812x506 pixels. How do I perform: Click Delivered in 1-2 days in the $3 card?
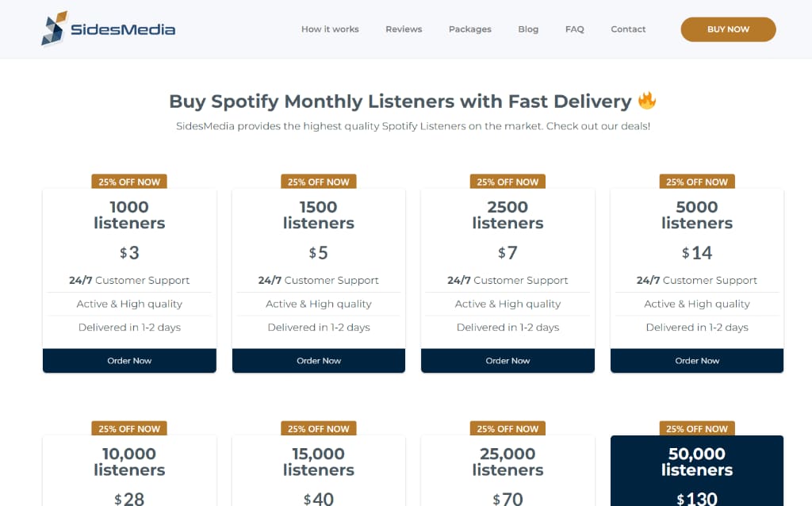(129, 328)
